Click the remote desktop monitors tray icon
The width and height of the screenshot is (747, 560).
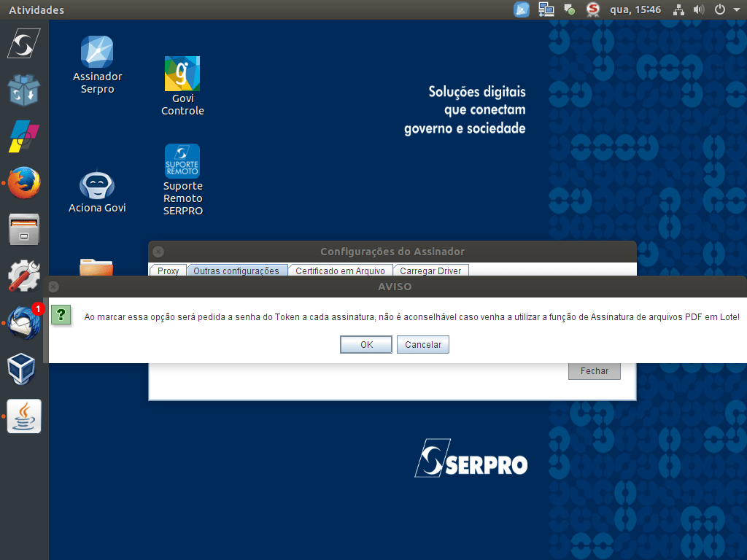(x=546, y=9)
